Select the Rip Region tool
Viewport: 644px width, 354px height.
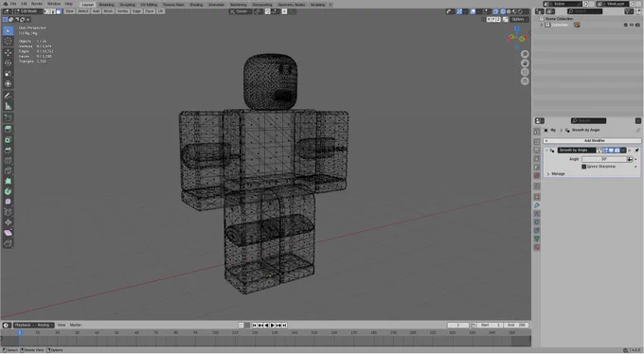pos(8,242)
